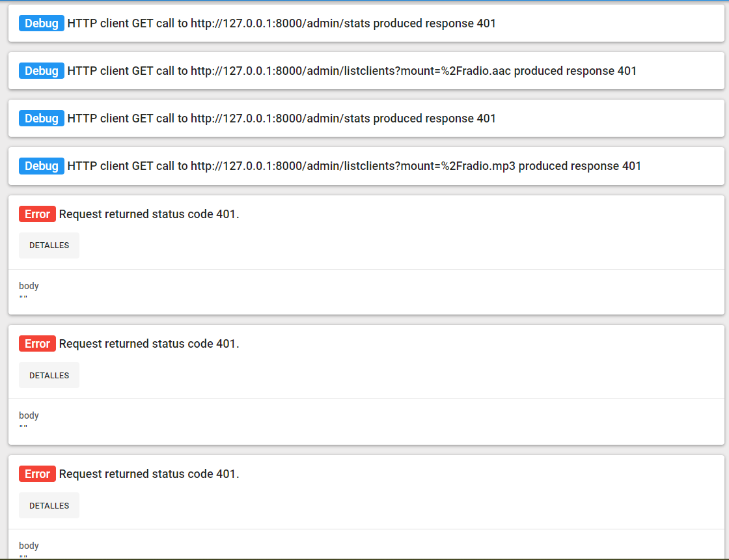Open DETALLES on the first error entry
The image size is (729, 560).
pos(49,245)
